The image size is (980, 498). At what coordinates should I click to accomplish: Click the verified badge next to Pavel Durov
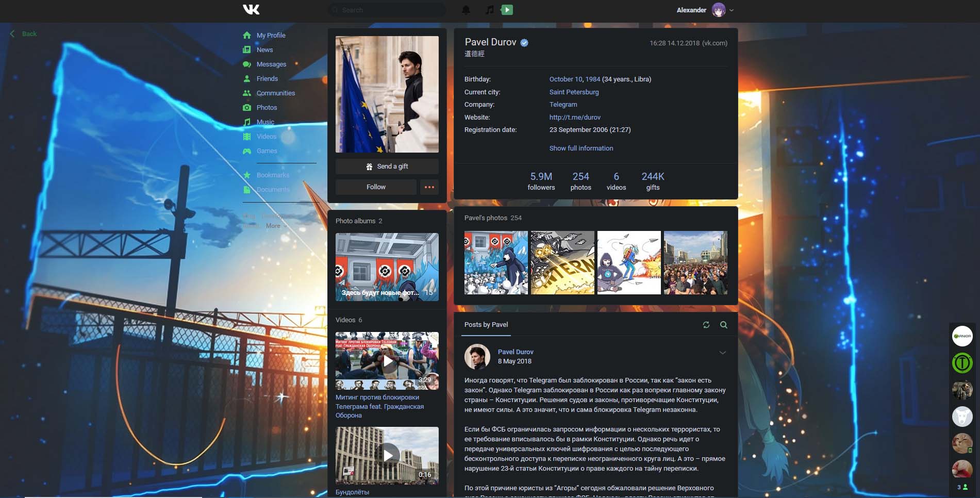click(524, 43)
